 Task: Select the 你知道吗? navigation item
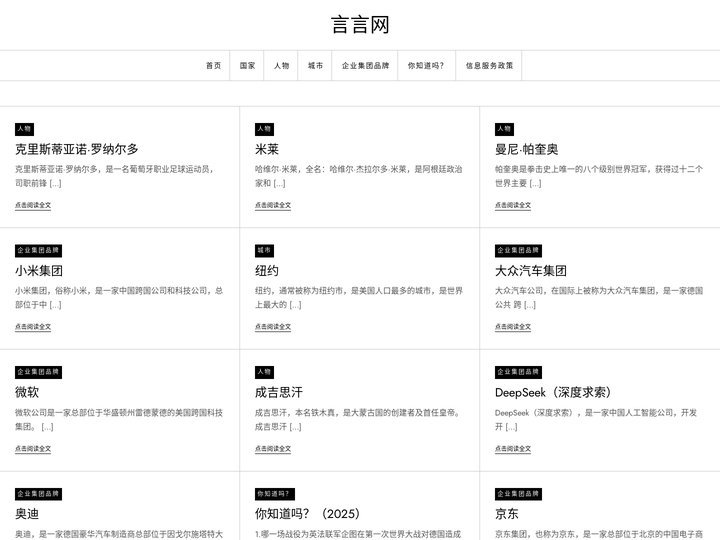coord(426,66)
